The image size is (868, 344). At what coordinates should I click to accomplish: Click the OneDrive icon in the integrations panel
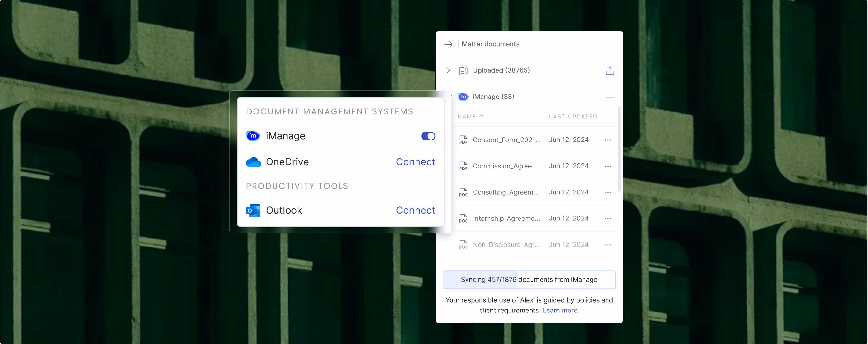coord(254,162)
